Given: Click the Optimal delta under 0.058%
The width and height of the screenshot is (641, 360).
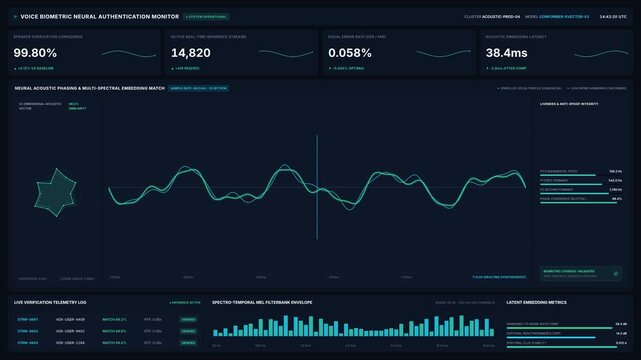Looking at the screenshot, I should pyautogui.click(x=347, y=68).
